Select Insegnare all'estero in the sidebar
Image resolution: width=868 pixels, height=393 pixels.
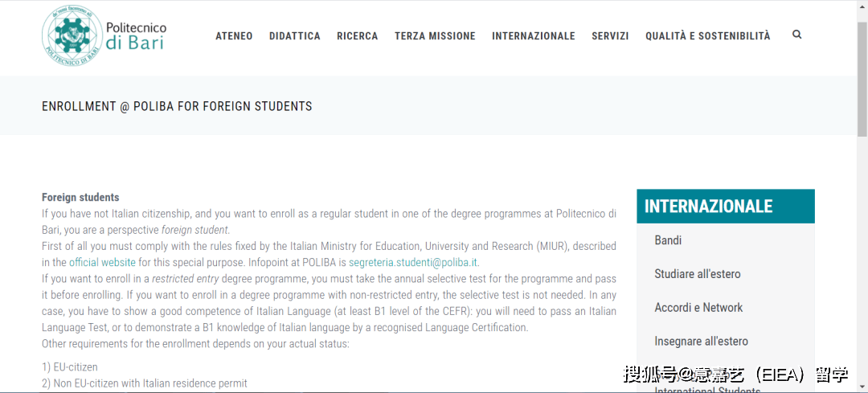701,342
